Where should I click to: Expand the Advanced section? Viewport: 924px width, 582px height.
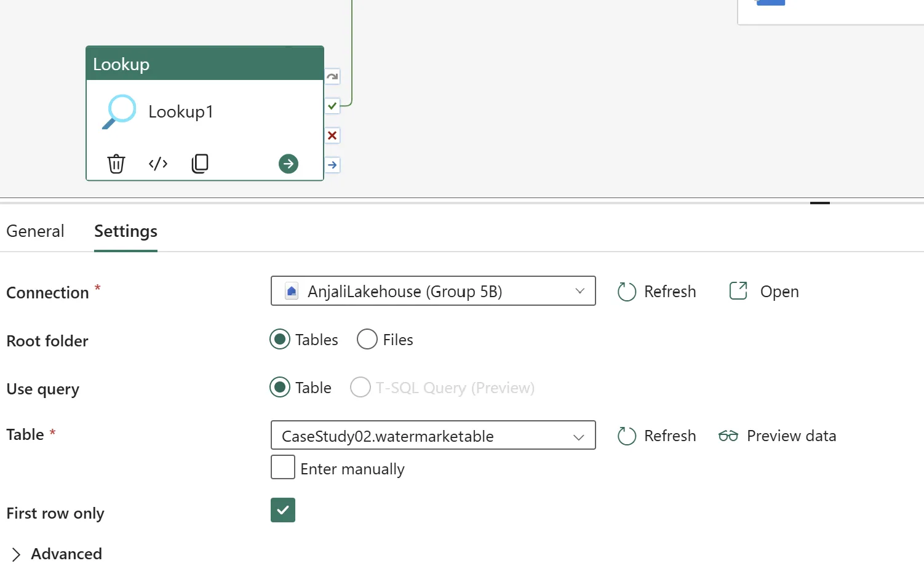coord(57,554)
